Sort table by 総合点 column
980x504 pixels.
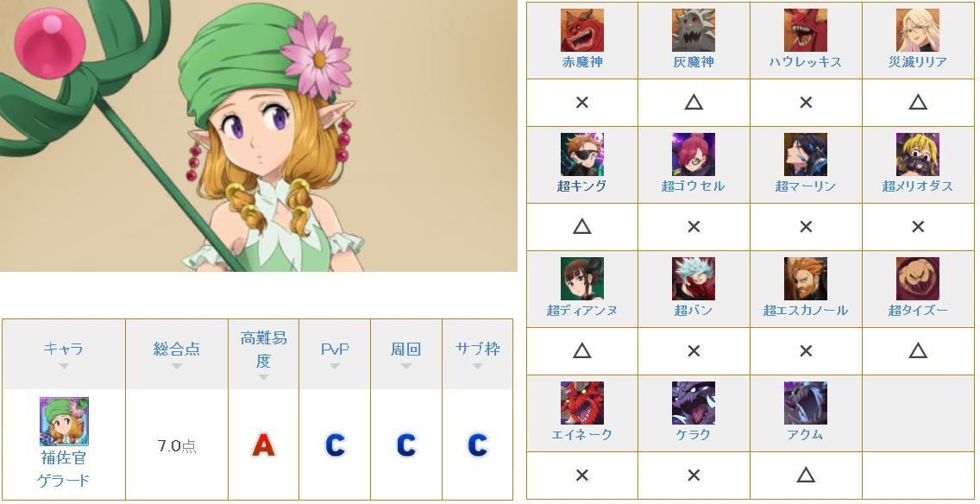(177, 354)
